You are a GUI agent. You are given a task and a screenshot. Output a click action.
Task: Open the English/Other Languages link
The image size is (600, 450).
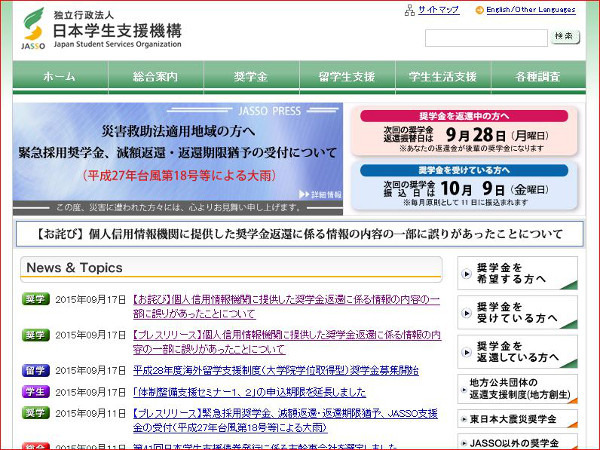click(531, 10)
